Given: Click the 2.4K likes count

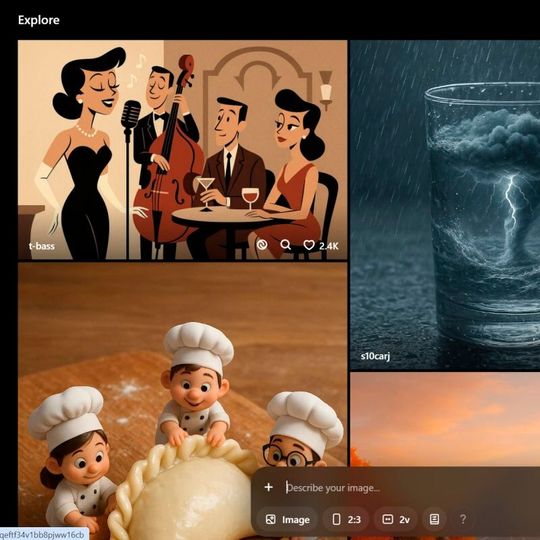Looking at the screenshot, I should [x=329, y=246].
